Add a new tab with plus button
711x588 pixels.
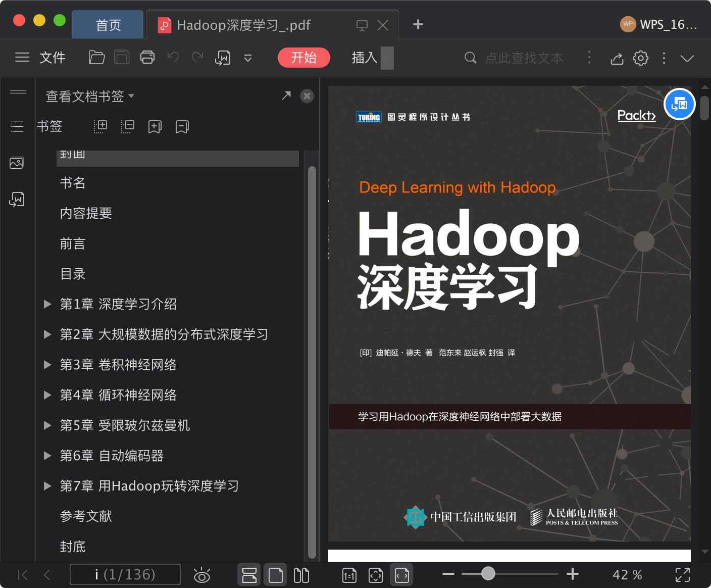(x=418, y=24)
